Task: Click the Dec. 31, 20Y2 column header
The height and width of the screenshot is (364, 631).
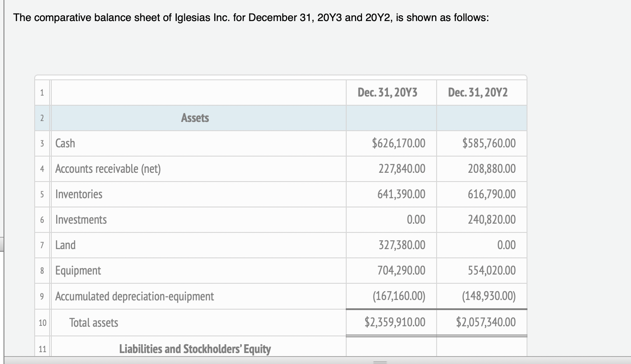Action: coord(478,93)
